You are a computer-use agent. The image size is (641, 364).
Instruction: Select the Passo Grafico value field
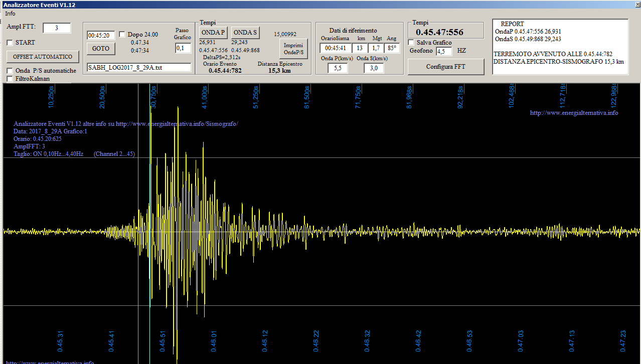[x=183, y=48]
